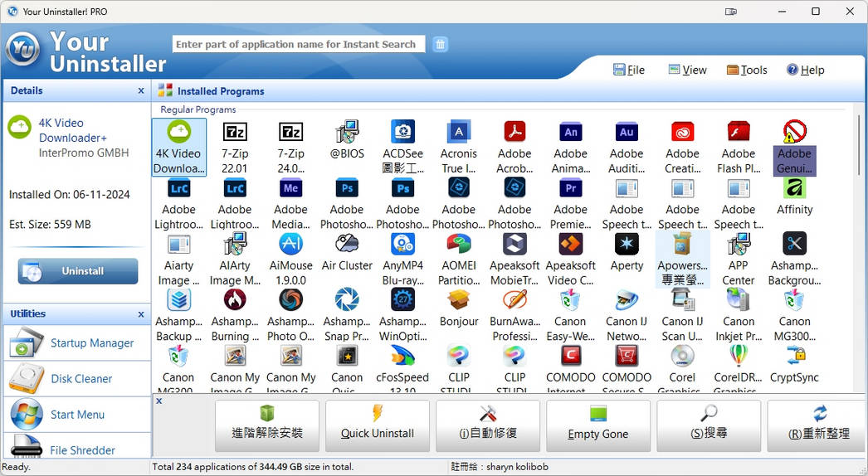Select the Aperty program icon

point(627,244)
